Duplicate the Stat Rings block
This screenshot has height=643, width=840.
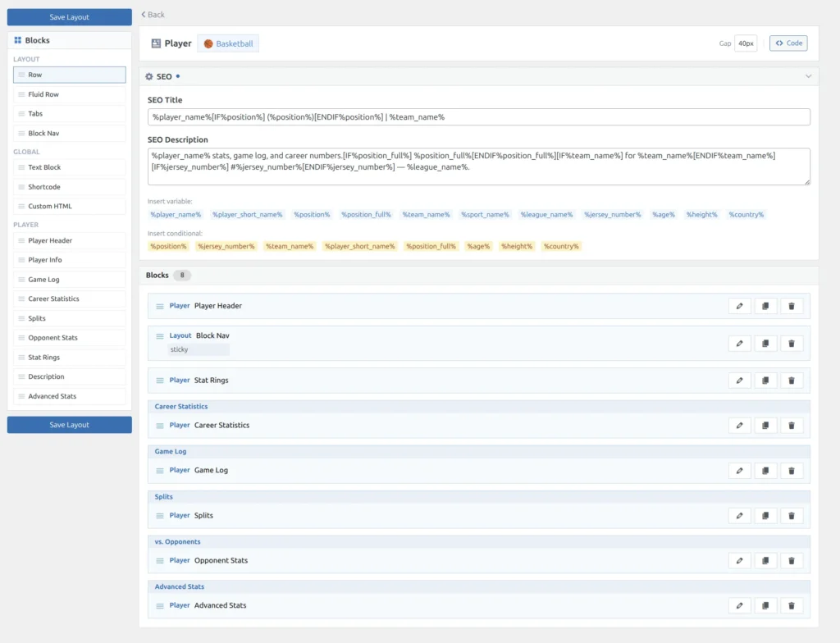(x=765, y=381)
